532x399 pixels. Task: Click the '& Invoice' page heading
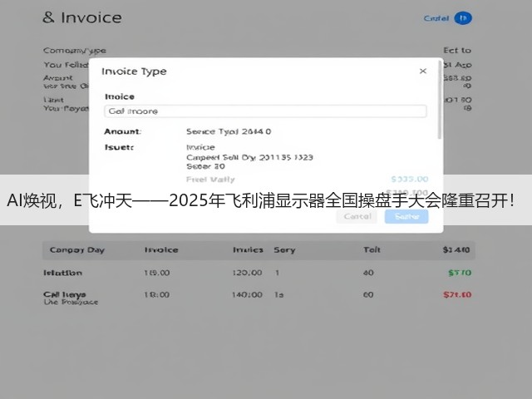click(x=82, y=17)
